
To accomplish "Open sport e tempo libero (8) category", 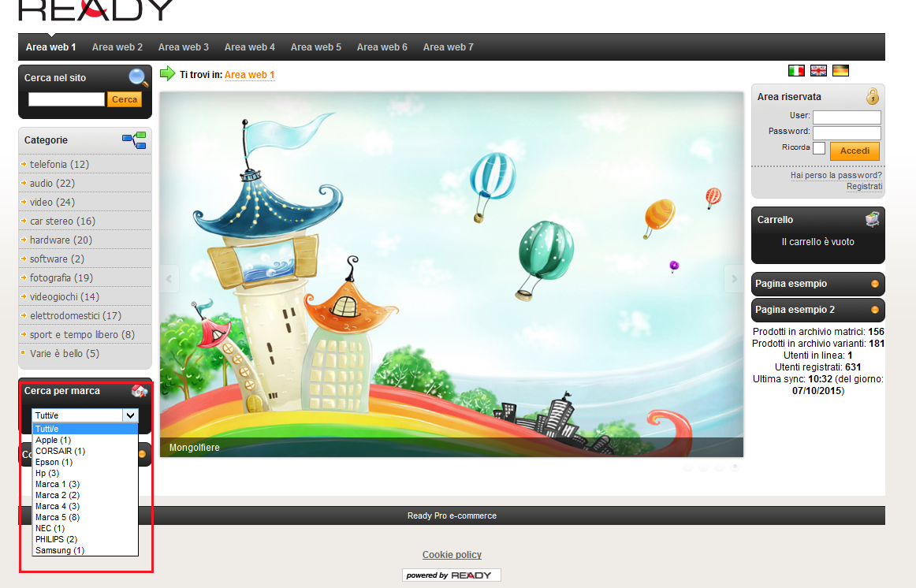I will point(82,334).
